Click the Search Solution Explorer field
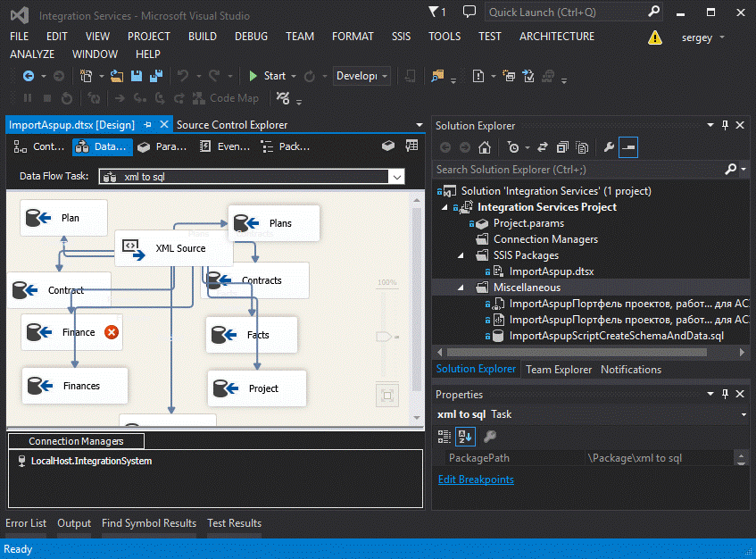Viewport: 756px width, 559px height. click(578, 170)
